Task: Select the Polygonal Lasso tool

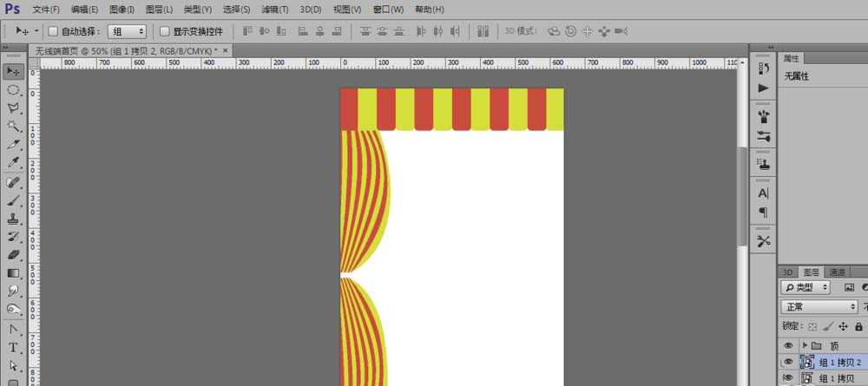Action: pos(14,108)
